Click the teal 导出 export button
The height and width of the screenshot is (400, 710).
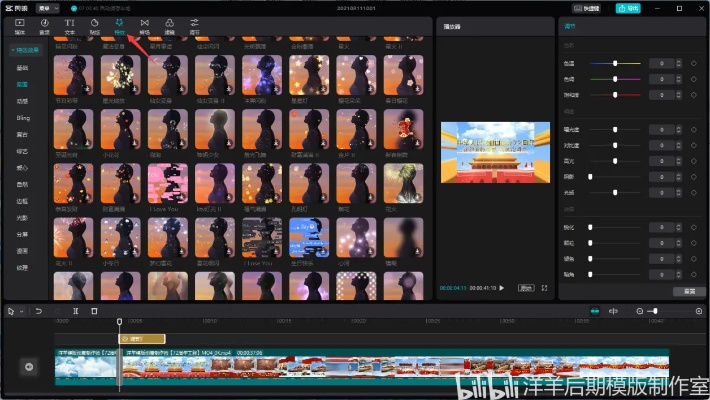pos(628,7)
